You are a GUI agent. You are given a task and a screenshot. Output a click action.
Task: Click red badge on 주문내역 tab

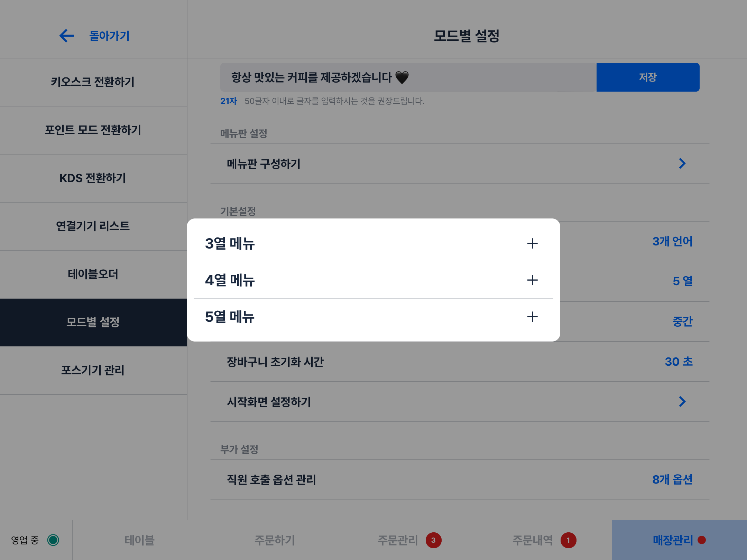click(x=568, y=540)
